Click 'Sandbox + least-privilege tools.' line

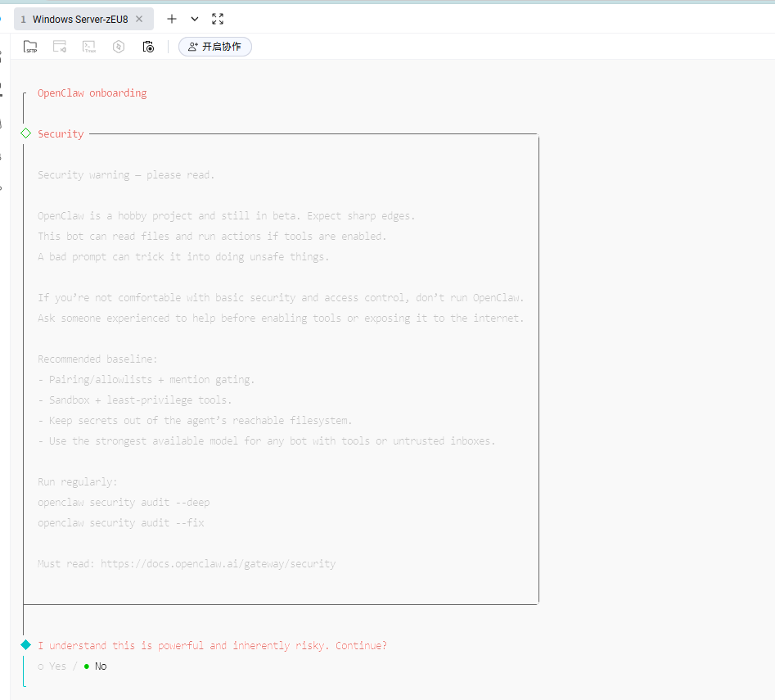click(x=135, y=400)
